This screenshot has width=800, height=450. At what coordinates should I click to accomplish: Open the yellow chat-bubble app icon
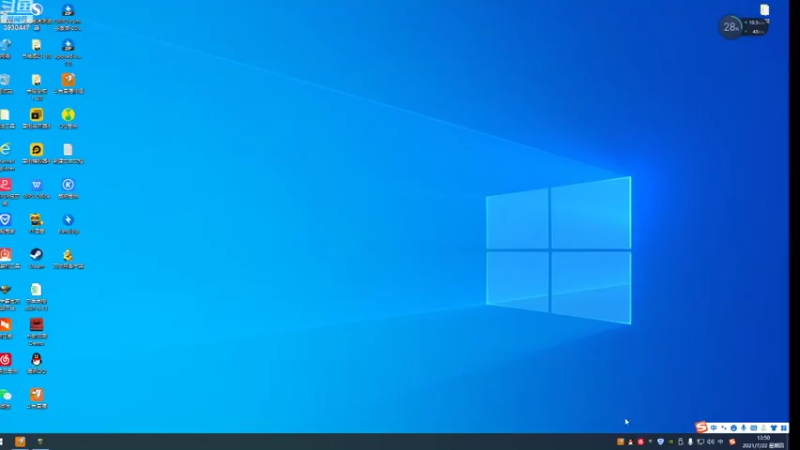pos(36,149)
